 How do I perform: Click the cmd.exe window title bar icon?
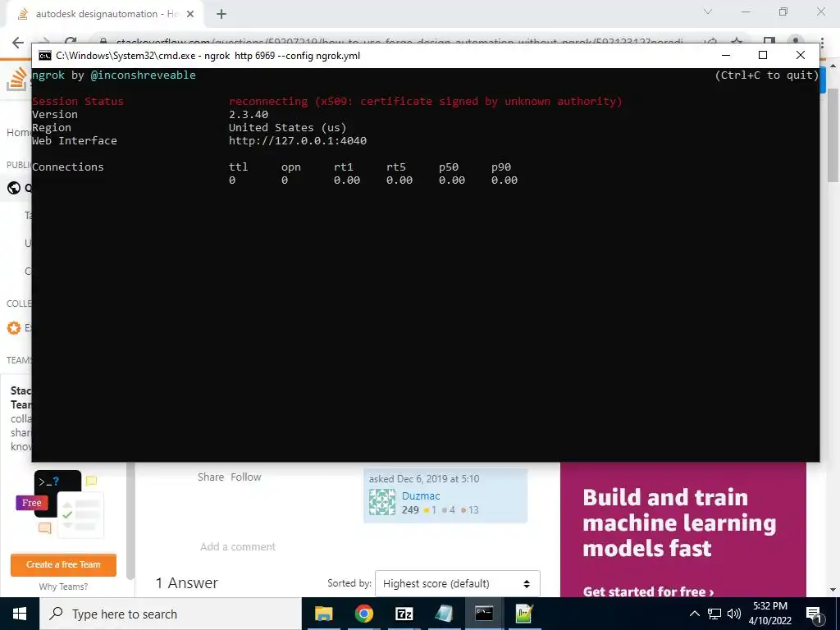(x=45, y=56)
